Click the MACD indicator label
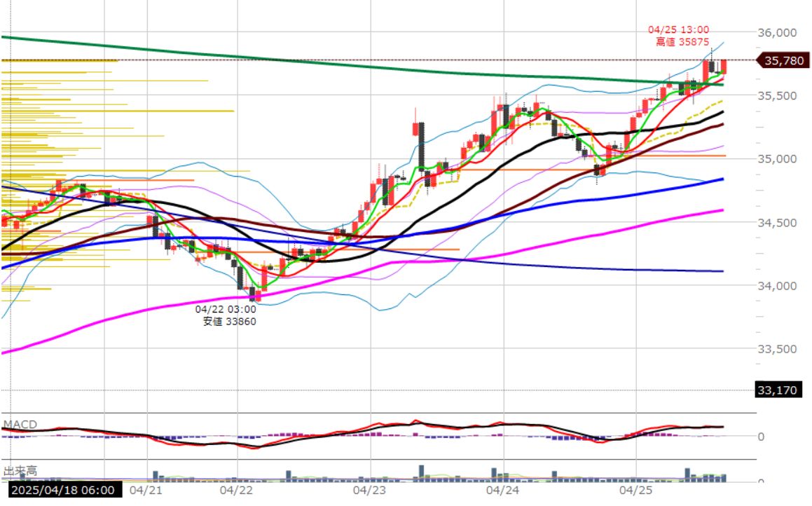Viewport: 812px width, 506px height. pyautogui.click(x=20, y=425)
